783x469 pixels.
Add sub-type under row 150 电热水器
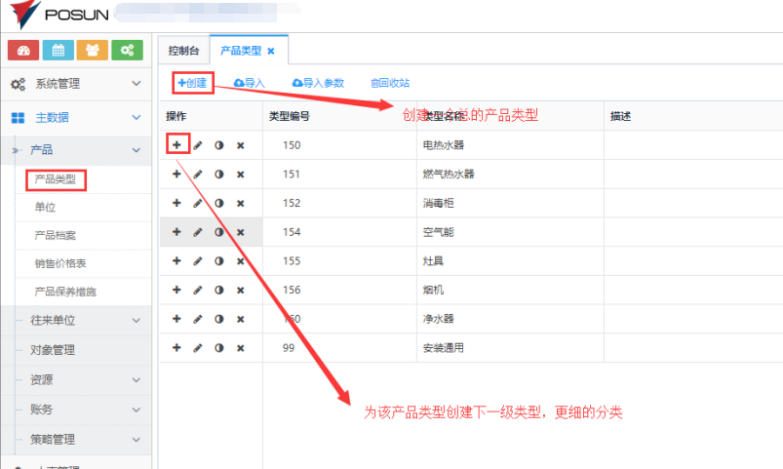point(177,145)
